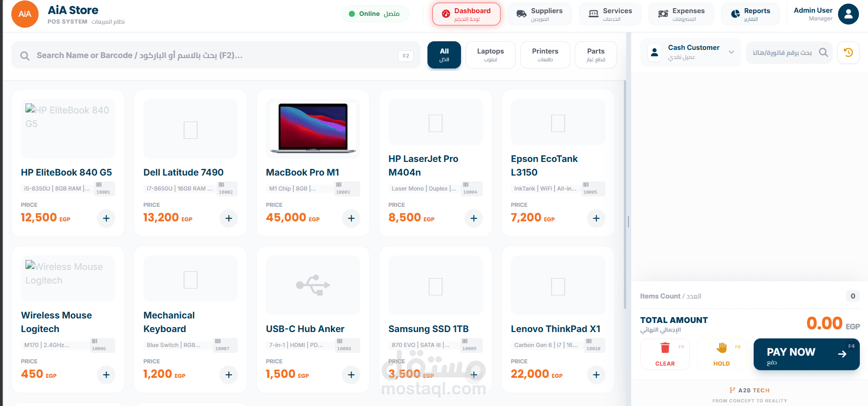Click the barcode 10001 badge
Screen dimensions: 868x406
tap(104, 189)
